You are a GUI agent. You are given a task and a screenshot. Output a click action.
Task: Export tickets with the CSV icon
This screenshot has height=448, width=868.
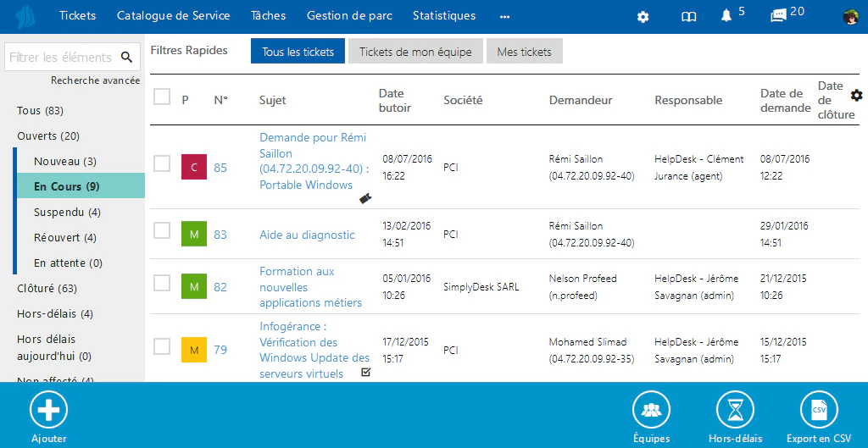click(x=820, y=410)
